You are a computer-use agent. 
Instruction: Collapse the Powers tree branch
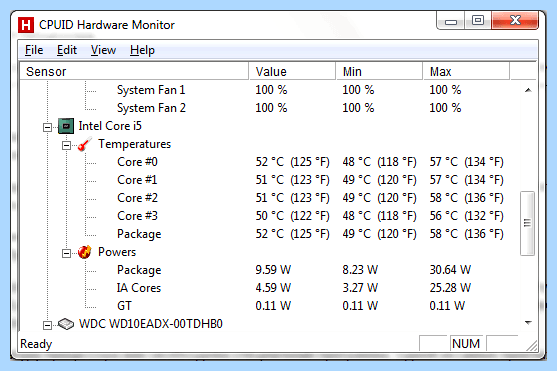pyautogui.click(x=66, y=253)
